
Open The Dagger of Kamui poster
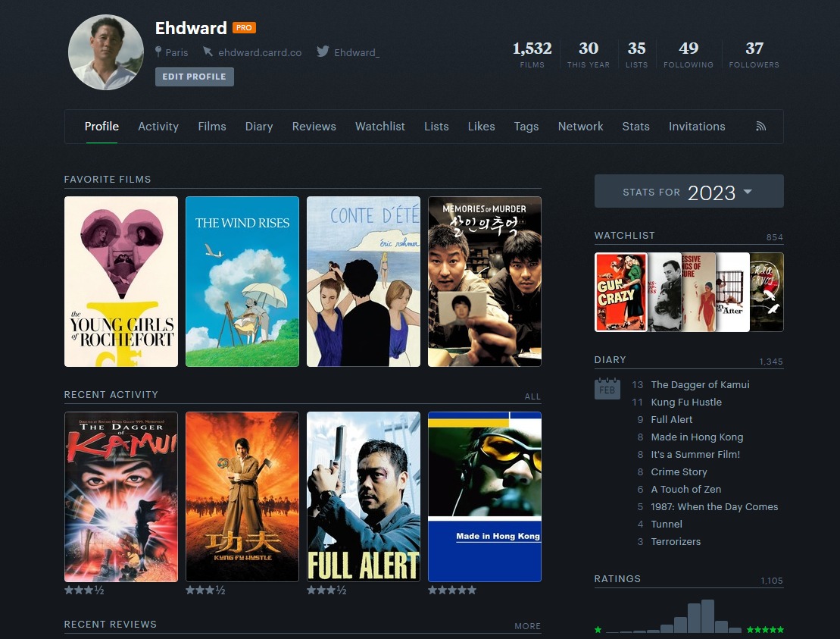(x=121, y=497)
